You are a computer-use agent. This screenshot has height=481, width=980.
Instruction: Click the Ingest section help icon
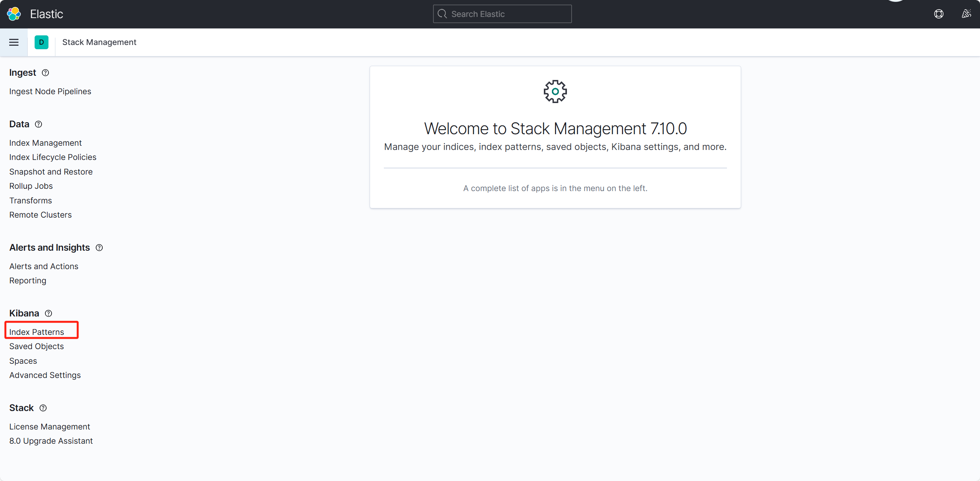tap(45, 73)
